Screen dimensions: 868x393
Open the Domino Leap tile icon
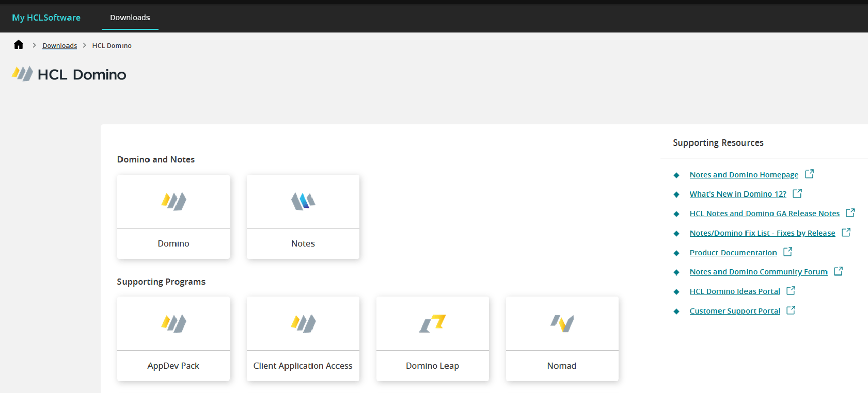point(432,323)
